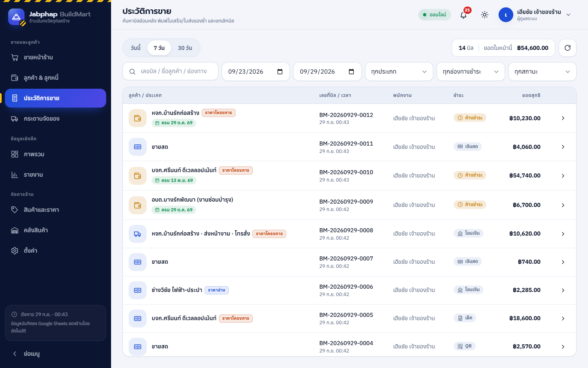
Task: Click the refresh list button
Action: pyautogui.click(x=568, y=48)
